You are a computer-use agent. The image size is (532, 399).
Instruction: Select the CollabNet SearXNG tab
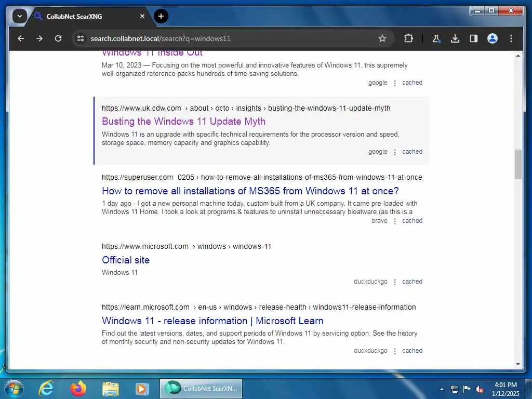pos(88,16)
